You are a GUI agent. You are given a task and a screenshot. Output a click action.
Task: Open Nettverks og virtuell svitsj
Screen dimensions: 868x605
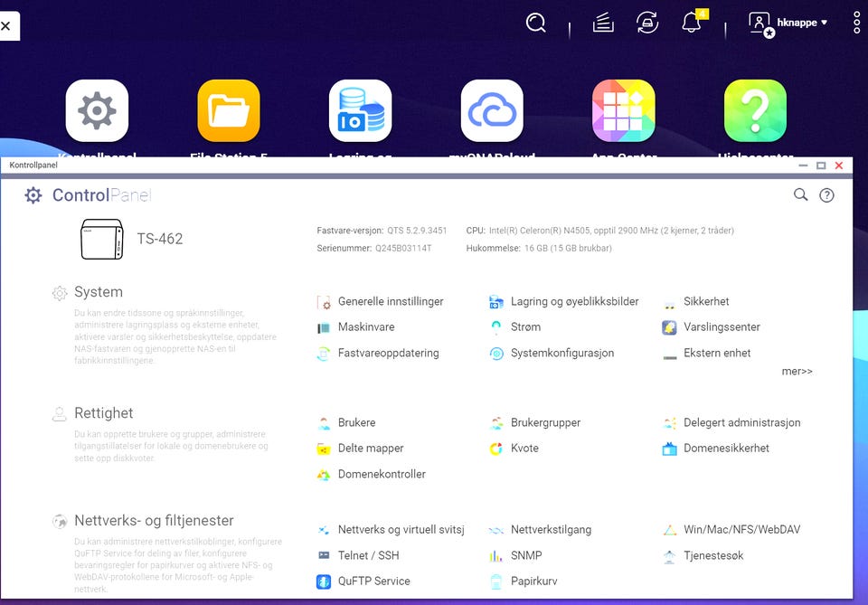point(391,530)
